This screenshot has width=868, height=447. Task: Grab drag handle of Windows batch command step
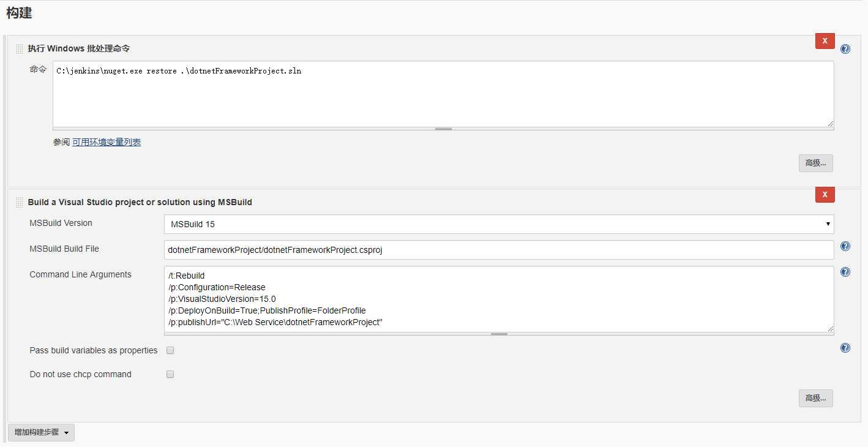pyautogui.click(x=20, y=49)
